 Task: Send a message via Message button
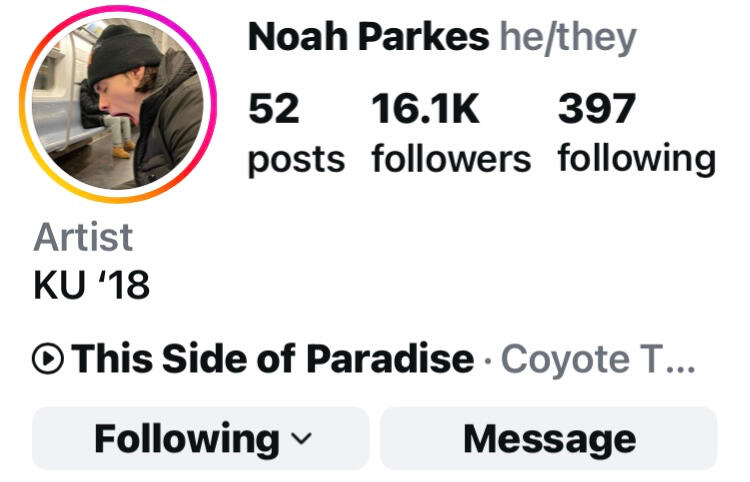coord(549,438)
